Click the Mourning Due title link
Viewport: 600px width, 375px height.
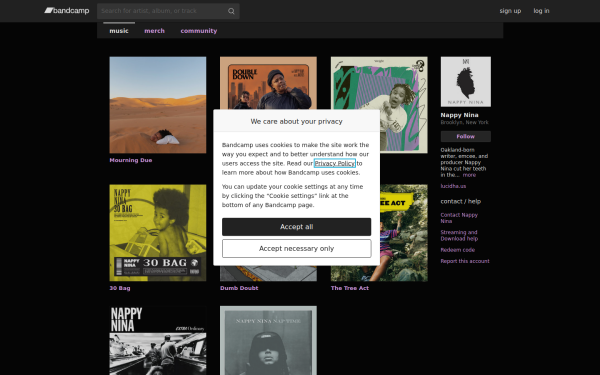(x=131, y=160)
